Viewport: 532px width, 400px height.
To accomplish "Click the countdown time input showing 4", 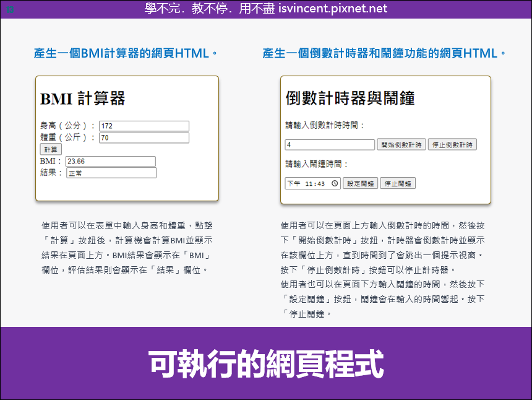I will 330,145.
